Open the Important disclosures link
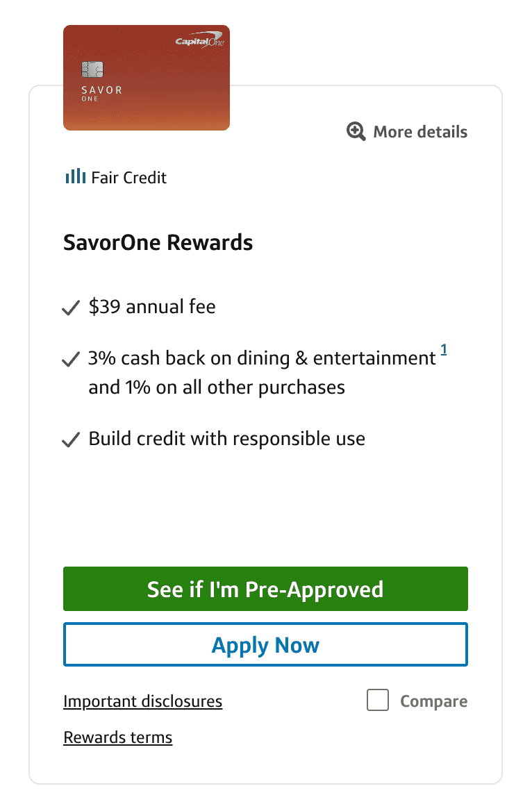This screenshot has height=811, width=532. click(142, 701)
